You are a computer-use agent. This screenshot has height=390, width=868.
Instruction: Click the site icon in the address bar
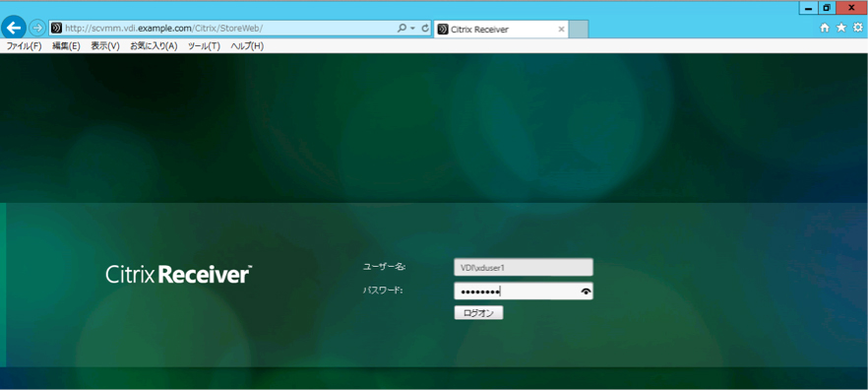point(56,29)
